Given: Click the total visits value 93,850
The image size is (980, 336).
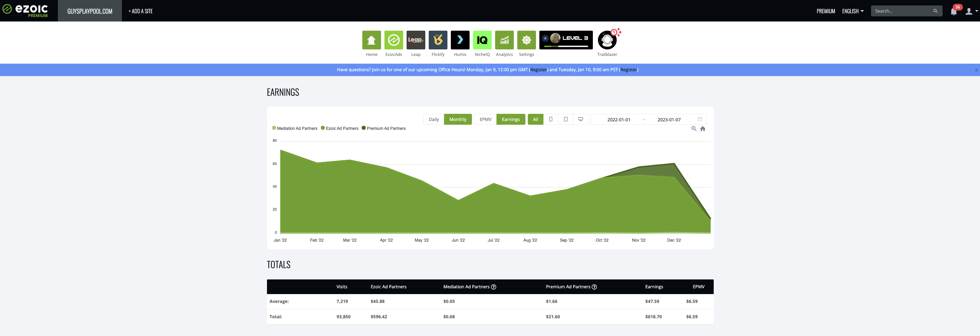Looking at the screenshot, I should click(x=343, y=317).
